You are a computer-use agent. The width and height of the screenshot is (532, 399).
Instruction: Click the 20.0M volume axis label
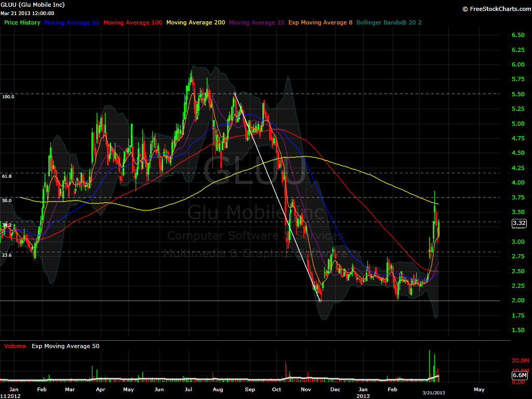point(520,361)
